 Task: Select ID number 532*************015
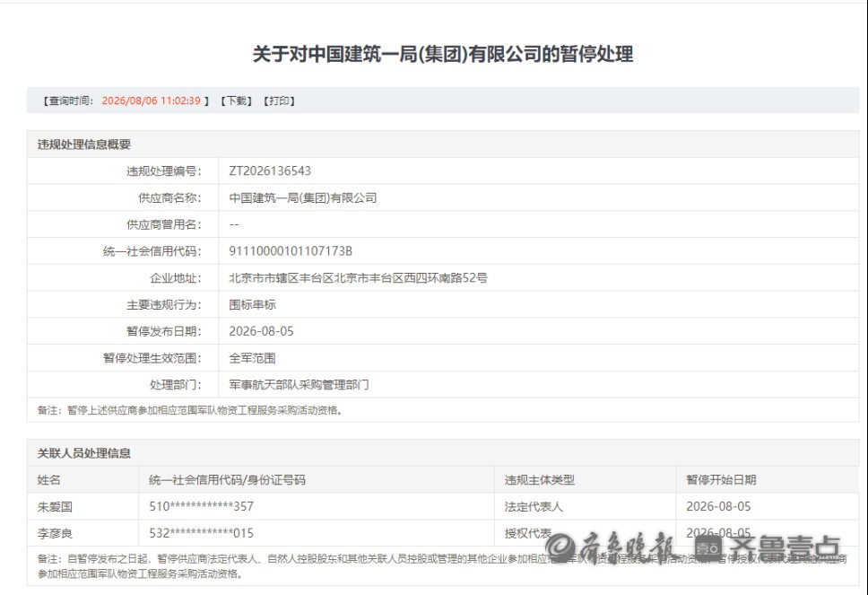tap(202, 533)
